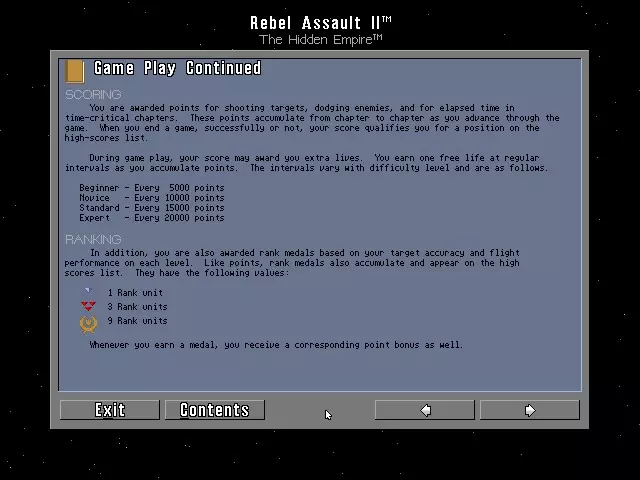
Task: Click the '1 Rank unit' label
Action: 136,293
